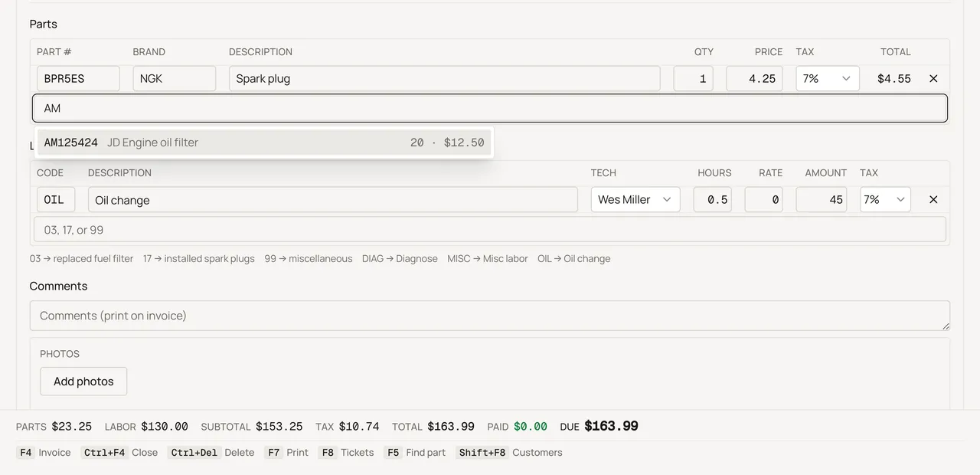Edit the Oil change labor description field
This screenshot has width=980, height=475.
pos(333,199)
